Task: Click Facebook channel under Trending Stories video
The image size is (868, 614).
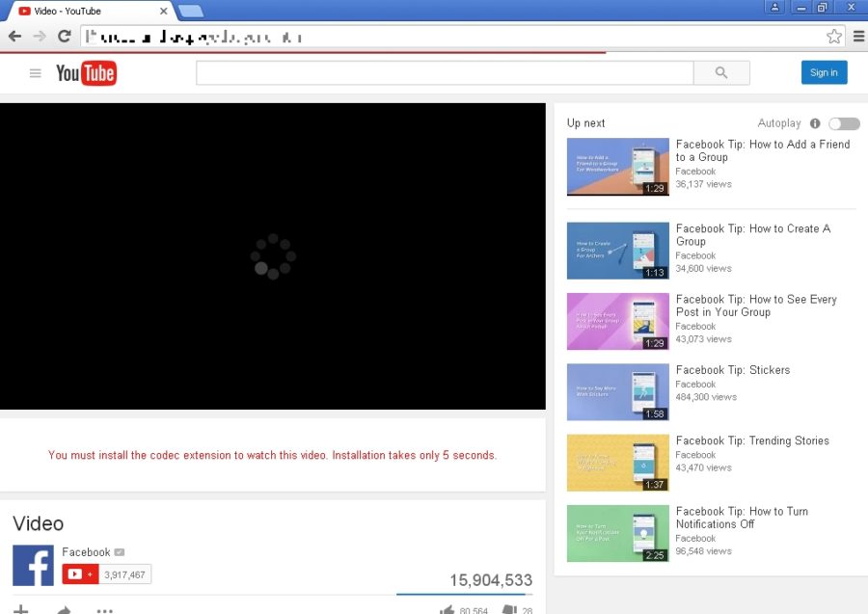Action: point(695,455)
